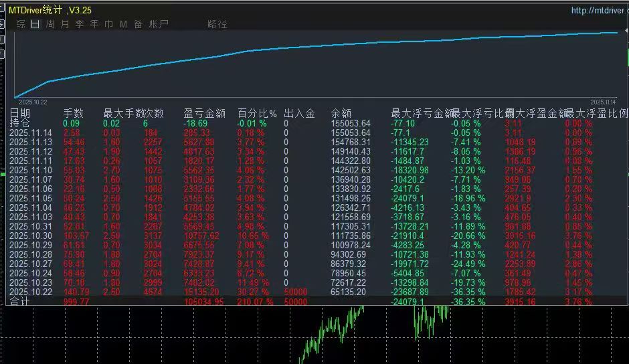Select the 2025.10.27 date row
Viewport: 629px width, 364px height.
31,264
